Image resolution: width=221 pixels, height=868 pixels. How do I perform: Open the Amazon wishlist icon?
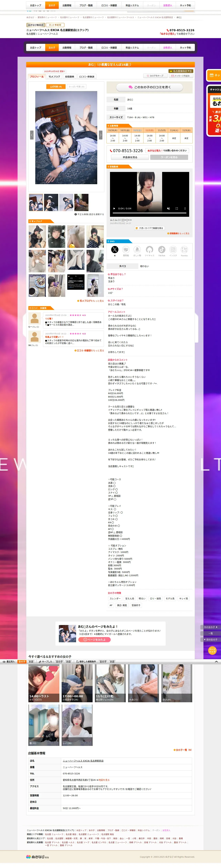coord(137,249)
